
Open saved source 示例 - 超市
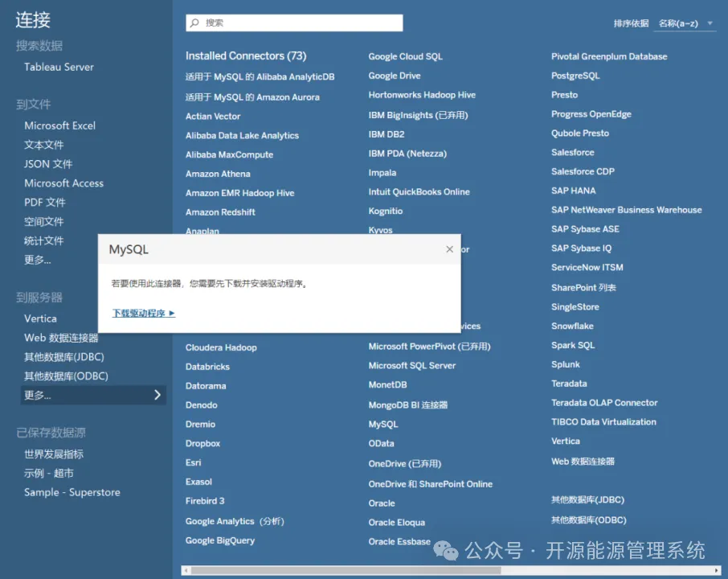point(49,473)
